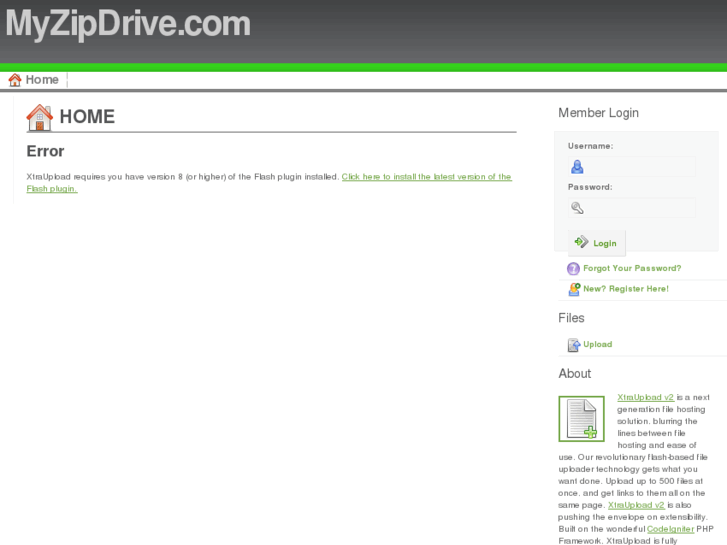Click the Error heading text
This screenshot has width=727, height=545.
pos(45,151)
